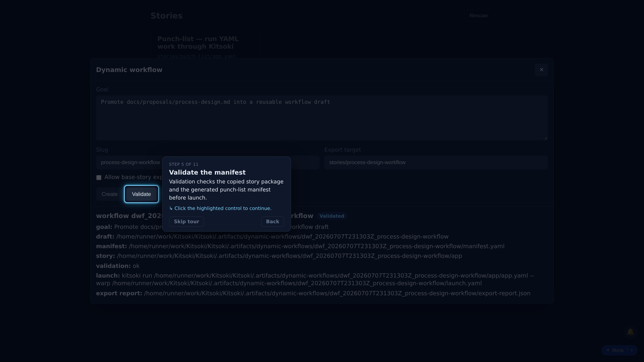
Task: Open the Meta dropdown pill
Action: (619, 350)
